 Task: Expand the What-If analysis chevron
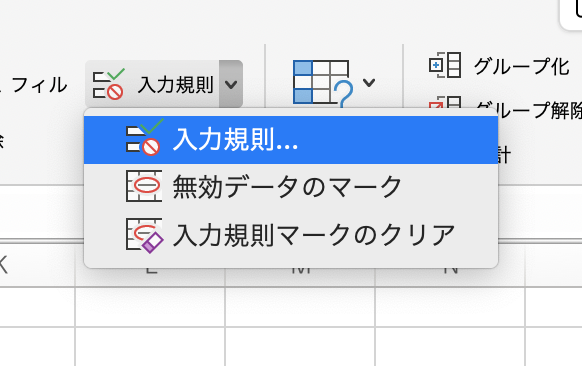pos(369,83)
